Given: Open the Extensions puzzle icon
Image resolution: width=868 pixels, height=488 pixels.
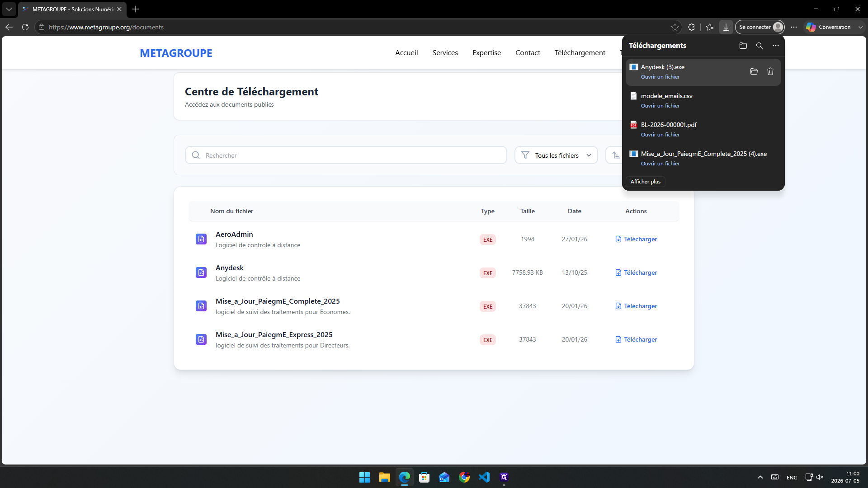Looking at the screenshot, I should 691,27.
